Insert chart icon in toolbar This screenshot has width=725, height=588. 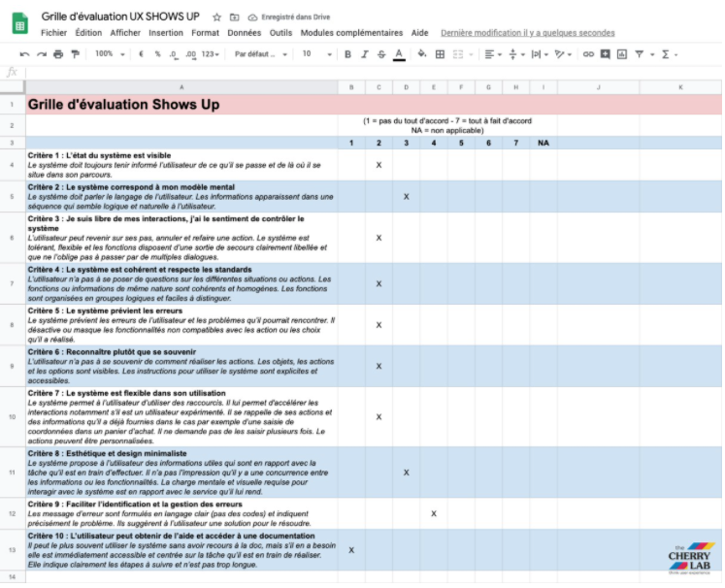click(x=622, y=54)
